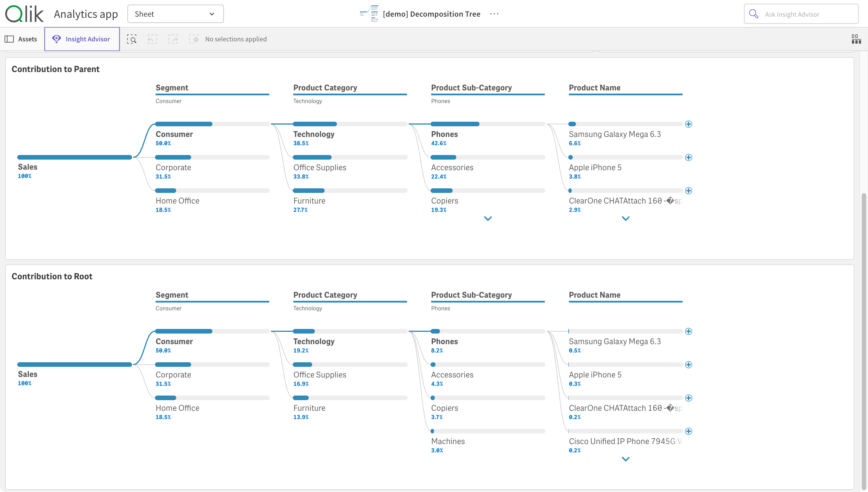Show more Product Name items in Contribution to Root
This screenshot has width=868, height=492.
tap(625, 459)
